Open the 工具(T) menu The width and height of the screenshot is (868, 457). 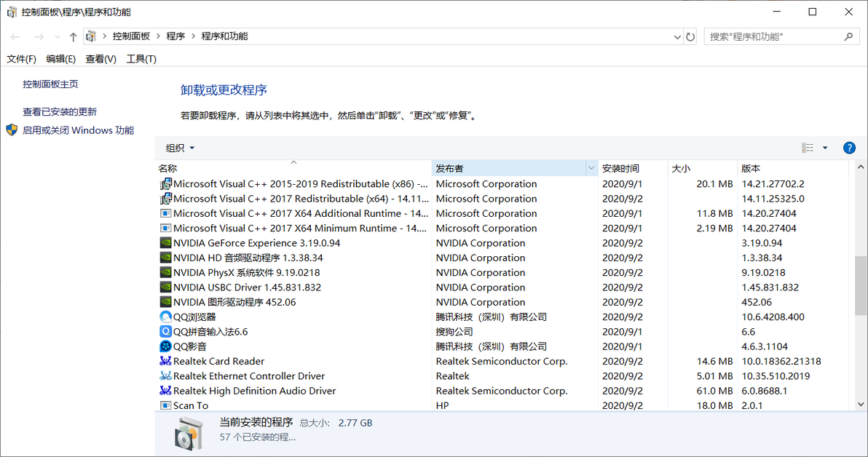141,58
